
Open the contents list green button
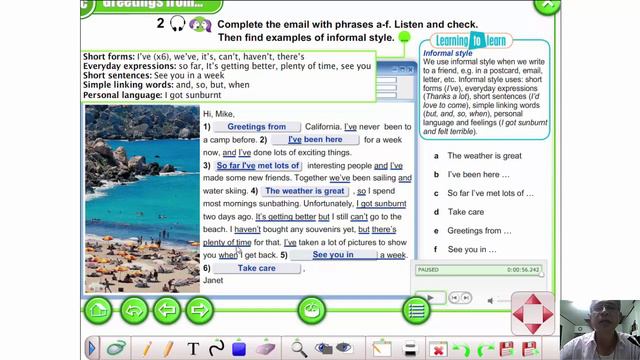(416, 311)
